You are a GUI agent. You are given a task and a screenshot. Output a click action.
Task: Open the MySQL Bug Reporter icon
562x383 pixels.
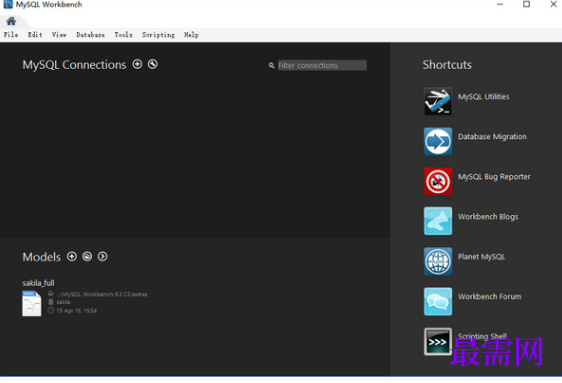438,181
